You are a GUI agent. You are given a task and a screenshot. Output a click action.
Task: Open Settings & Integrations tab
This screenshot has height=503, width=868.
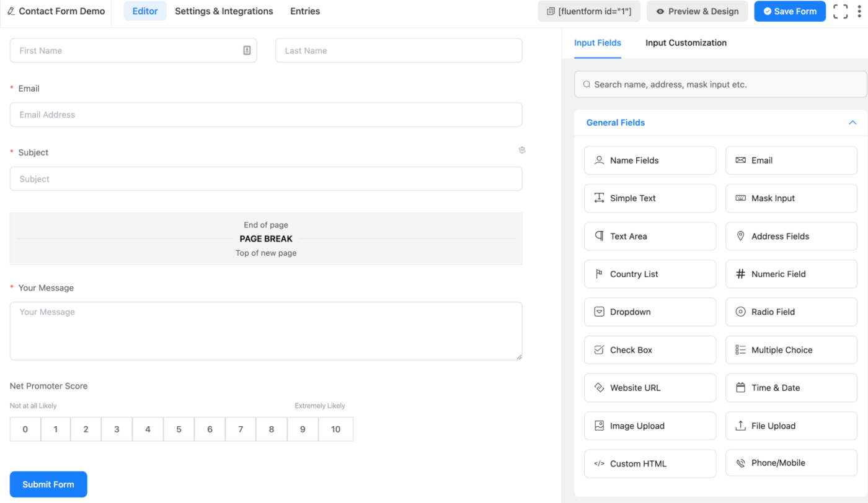(x=224, y=11)
